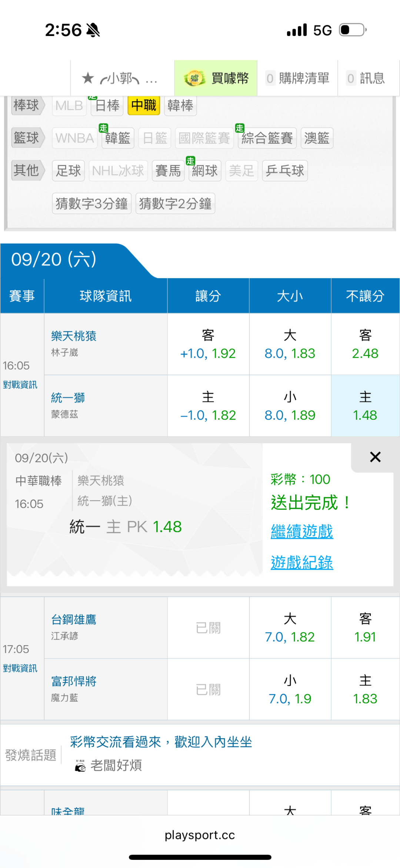Select the 中職 league tab
The width and height of the screenshot is (400, 868).
(144, 105)
